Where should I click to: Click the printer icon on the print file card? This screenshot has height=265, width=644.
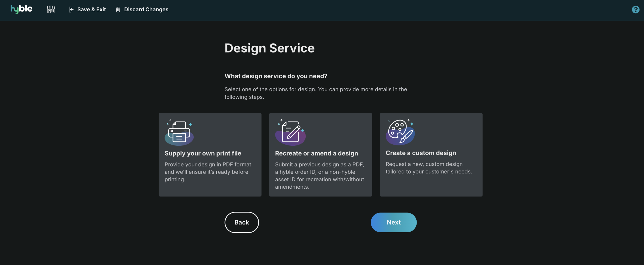(x=179, y=132)
